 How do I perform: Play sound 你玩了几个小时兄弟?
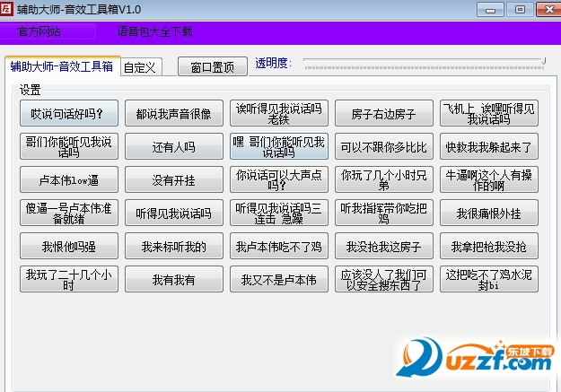(384, 179)
